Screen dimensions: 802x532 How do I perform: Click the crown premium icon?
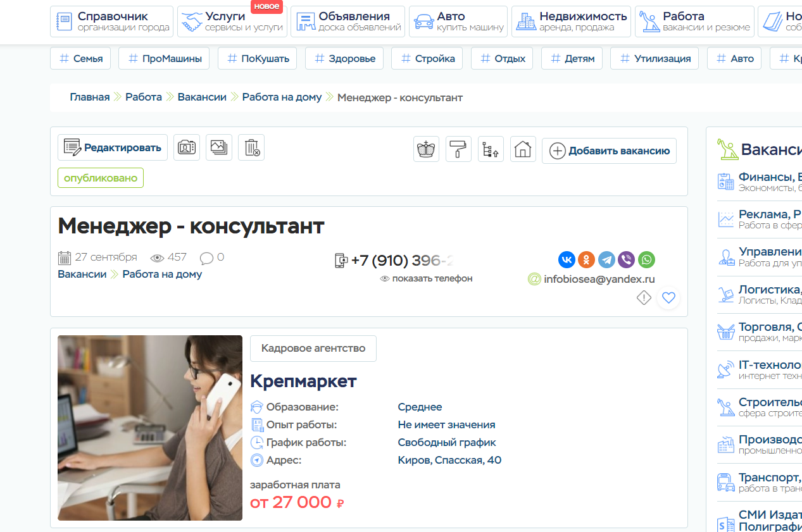point(427,149)
